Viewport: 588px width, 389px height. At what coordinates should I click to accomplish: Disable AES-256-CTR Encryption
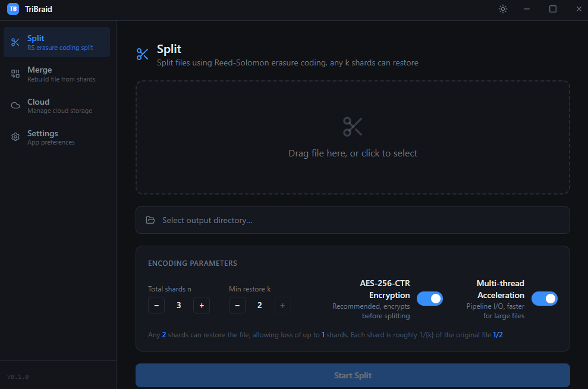coord(430,298)
